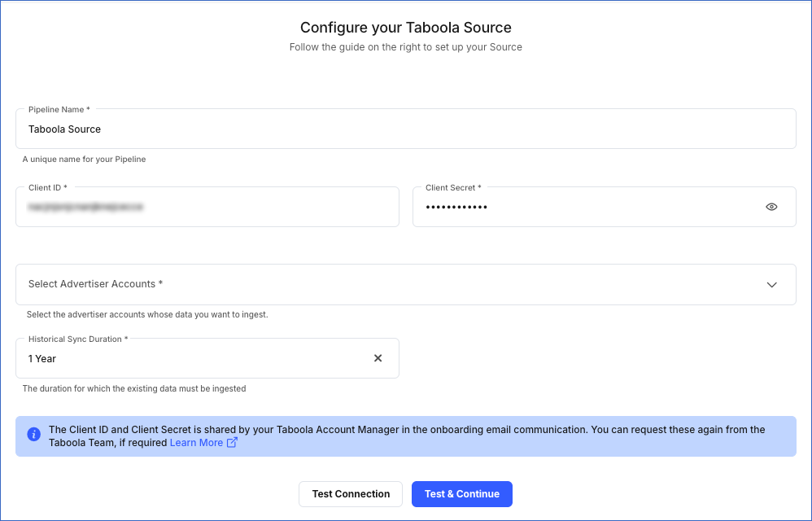Click Test & Continue to proceed
Viewport: 812px width, 521px height.
coord(461,493)
